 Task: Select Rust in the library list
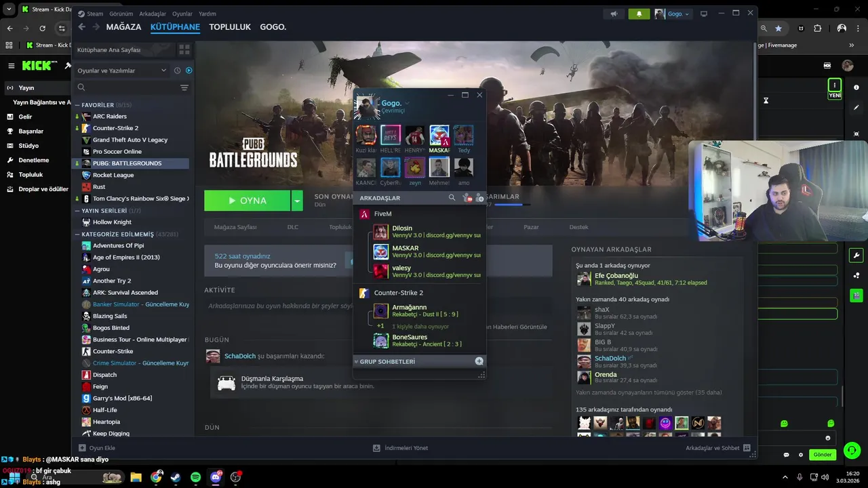(x=99, y=186)
